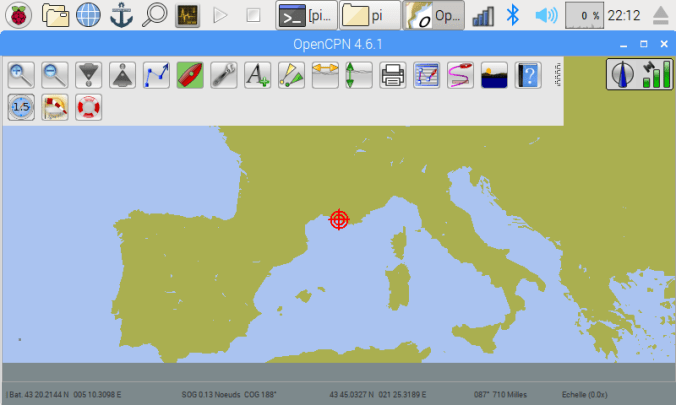Set chart scale with 1.5 icon

point(21,107)
